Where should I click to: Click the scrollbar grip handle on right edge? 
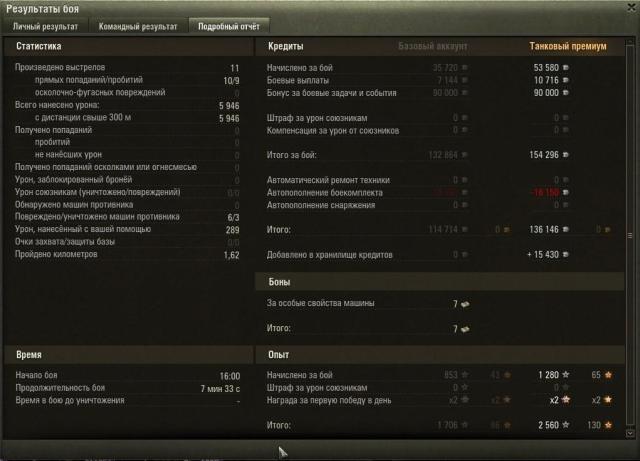coord(630,236)
